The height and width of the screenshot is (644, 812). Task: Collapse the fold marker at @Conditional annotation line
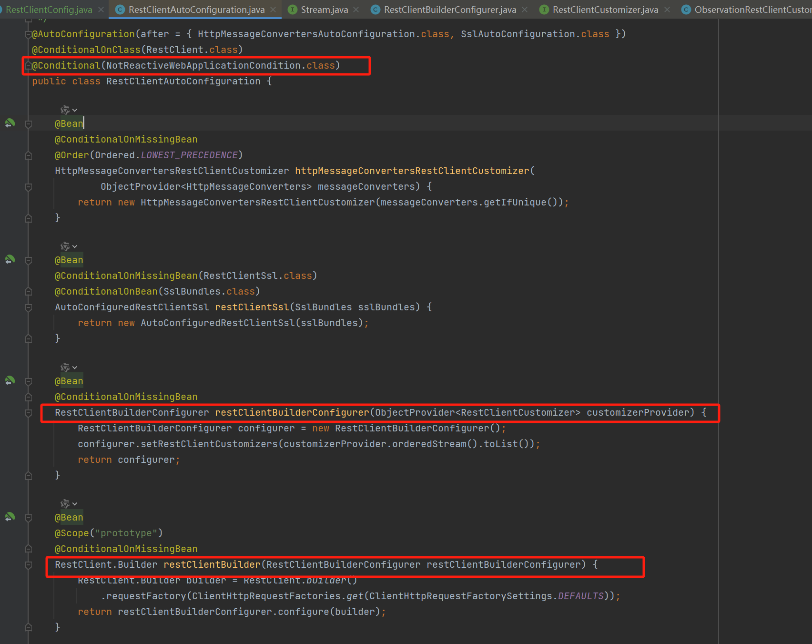tap(28, 66)
